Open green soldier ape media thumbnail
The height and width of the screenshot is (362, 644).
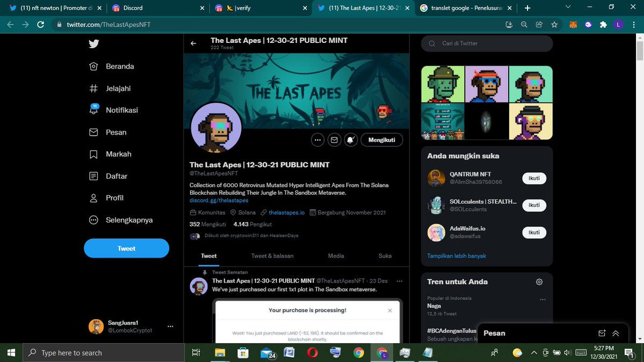[x=443, y=84]
